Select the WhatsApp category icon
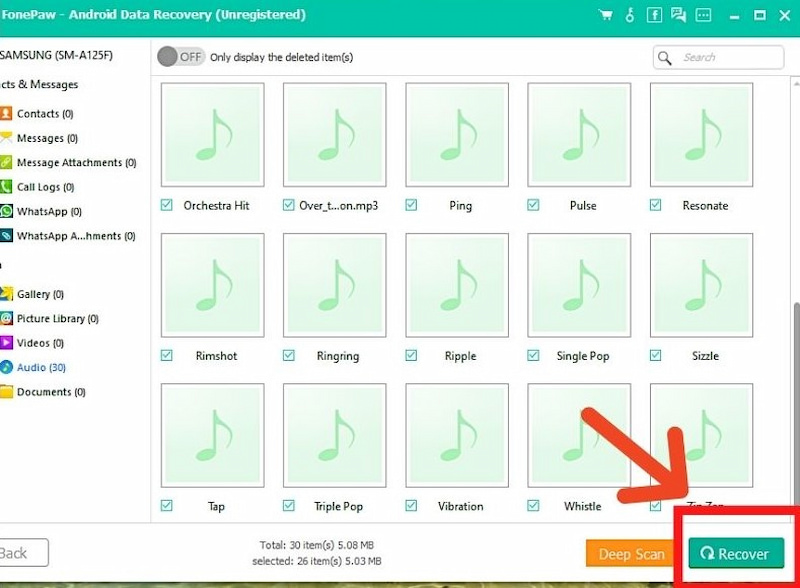The width and height of the screenshot is (800, 588). click(6, 211)
